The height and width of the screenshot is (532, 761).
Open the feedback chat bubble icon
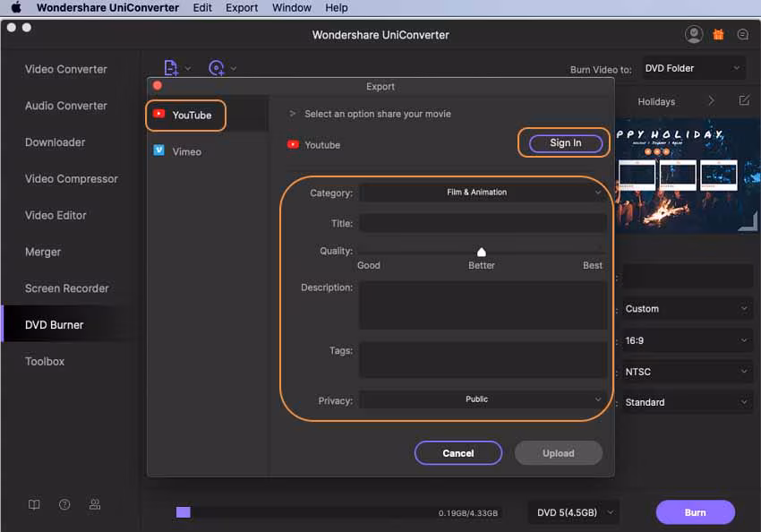click(742, 34)
